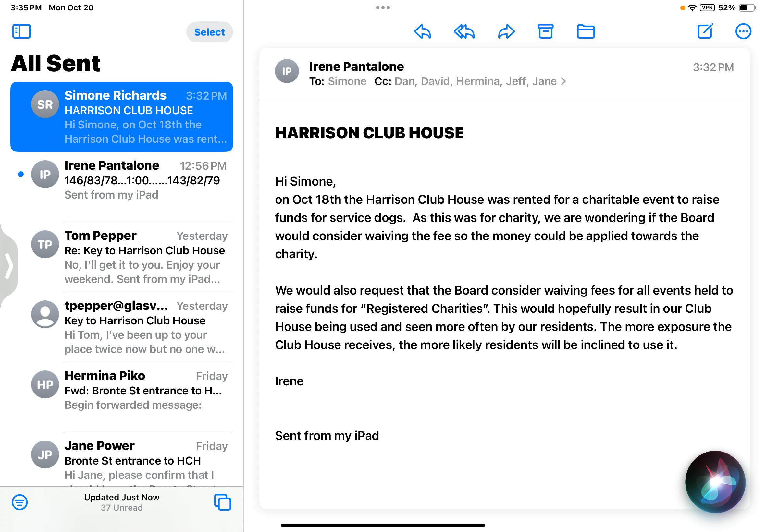Compose a new message

705,32
